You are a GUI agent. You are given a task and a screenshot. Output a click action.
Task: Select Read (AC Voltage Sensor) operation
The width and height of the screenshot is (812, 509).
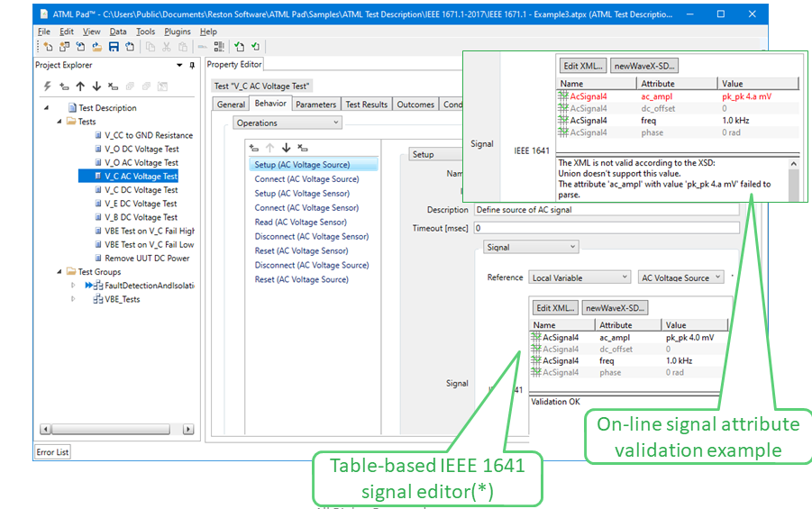click(300, 223)
